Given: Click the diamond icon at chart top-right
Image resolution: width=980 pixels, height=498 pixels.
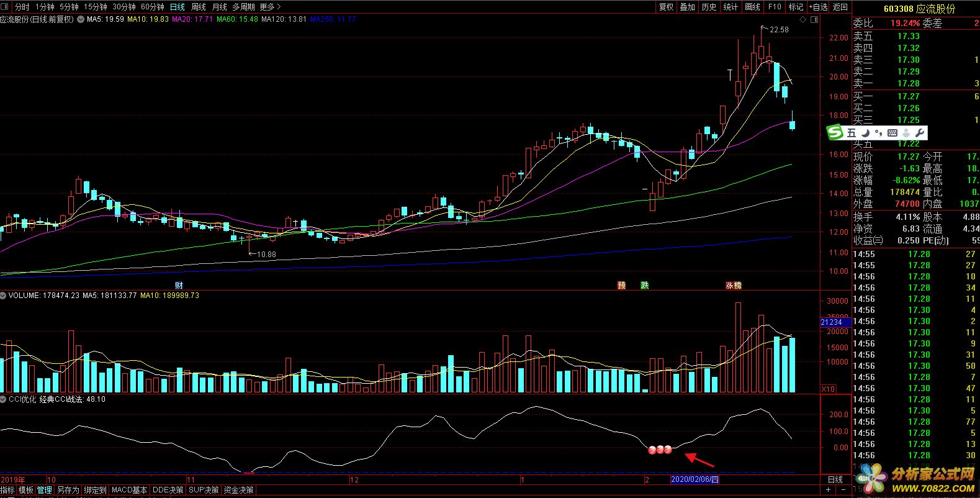Looking at the screenshot, I should 803,20.
